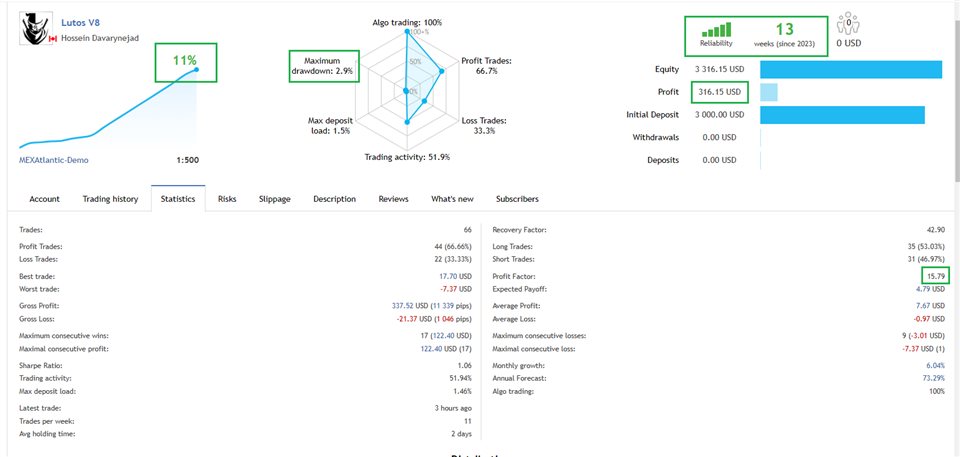The image size is (960, 457).
Task: Open the MEXAtlantic-Demo broker link
Action: (x=54, y=160)
